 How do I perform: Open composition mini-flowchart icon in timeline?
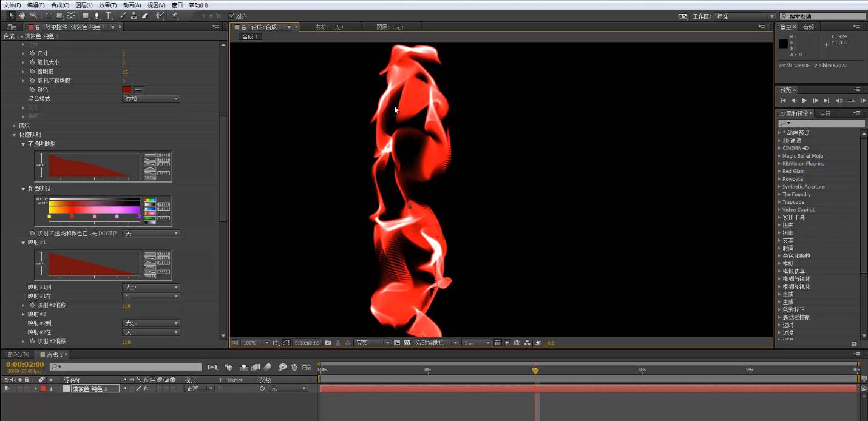click(x=212, y=367)
